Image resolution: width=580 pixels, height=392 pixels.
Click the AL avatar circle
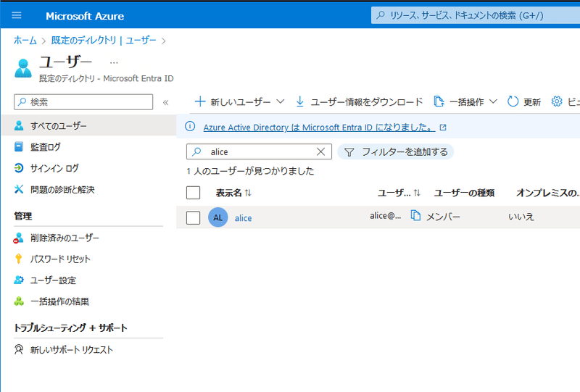click(218, 217)
